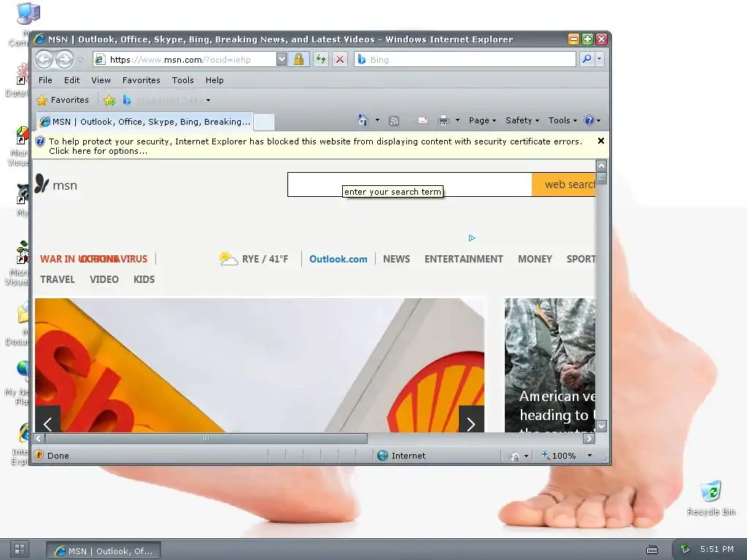The width and height of the screenshot is (747, 560).
Task: Go forward with the Forward arrow button
Action: click(64, 60)
